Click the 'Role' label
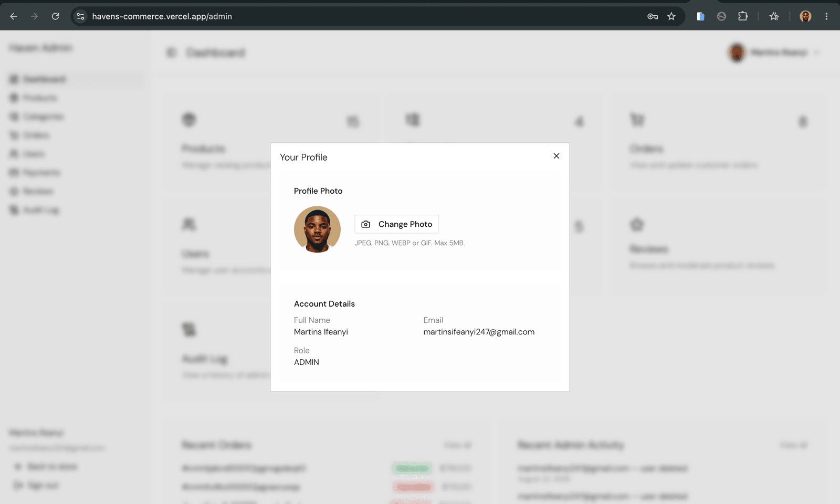This screenshot has width=840, height=504. click(x=302, y=351)
